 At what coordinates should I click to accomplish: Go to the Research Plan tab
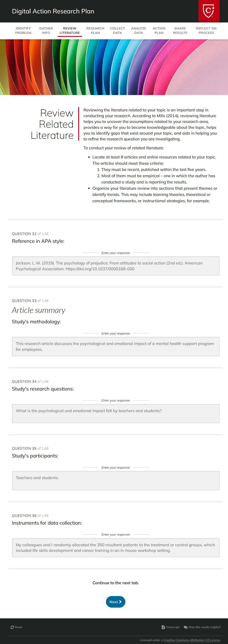(x=95, y=31)
